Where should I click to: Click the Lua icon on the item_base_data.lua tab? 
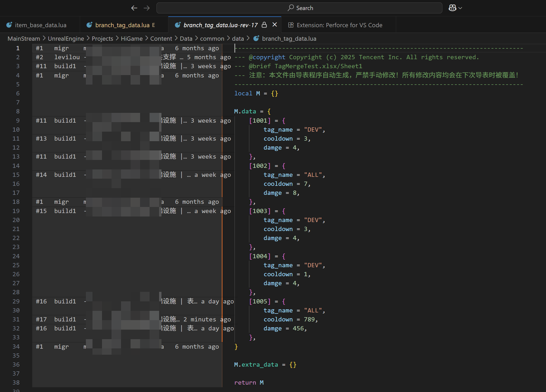coord(9,25)
